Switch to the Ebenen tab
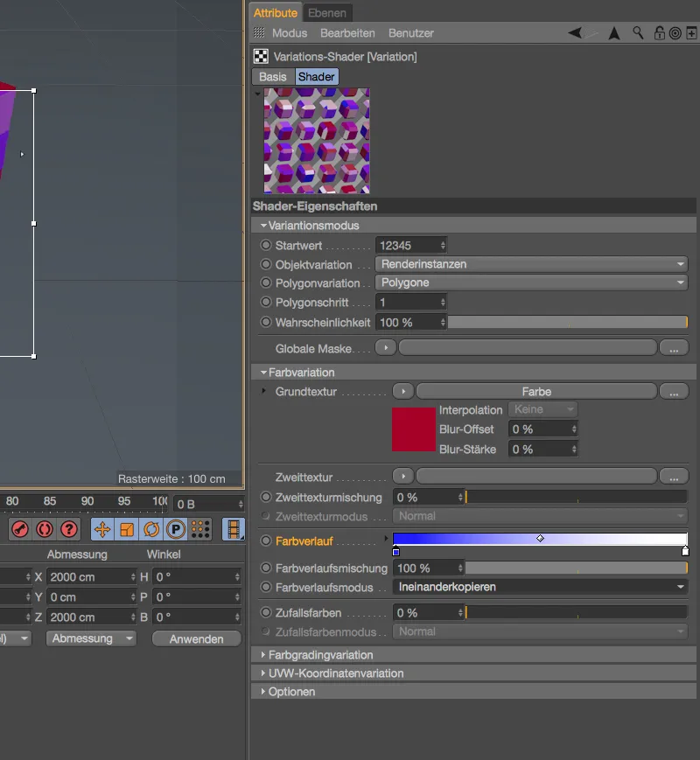The width and height of the screenshot is (700, 760). pos(329,12)
